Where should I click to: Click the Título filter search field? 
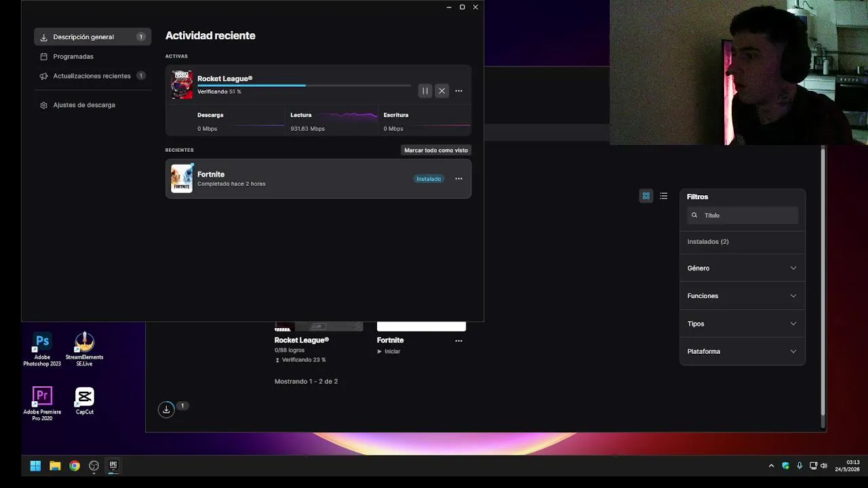(x=743, y=215)
